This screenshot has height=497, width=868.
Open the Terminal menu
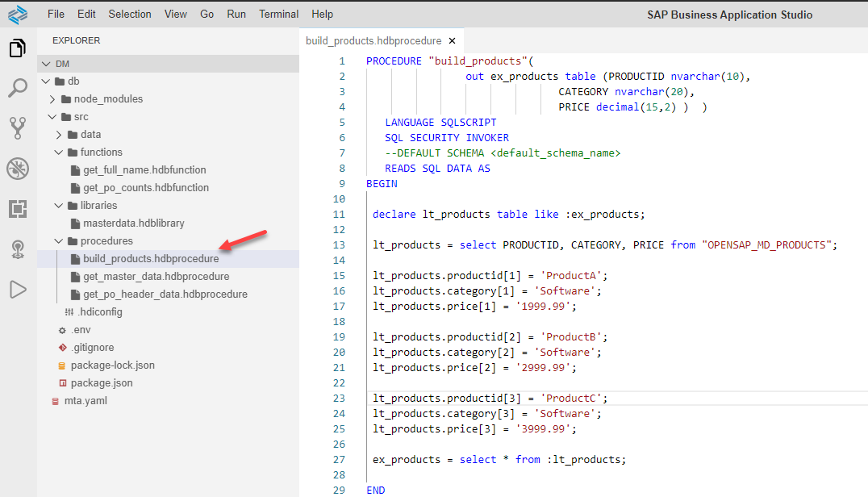click(x=278, y=15)
